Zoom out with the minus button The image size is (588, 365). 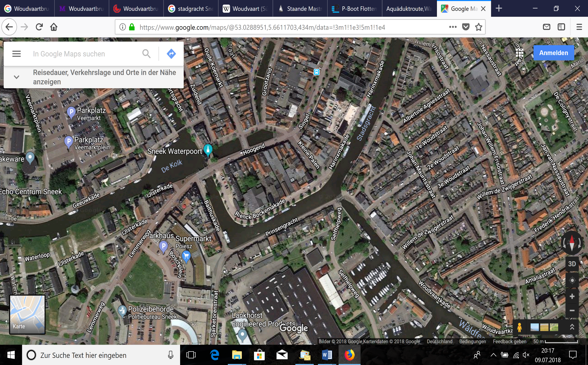pyautogui.click(x=572, y=310)
